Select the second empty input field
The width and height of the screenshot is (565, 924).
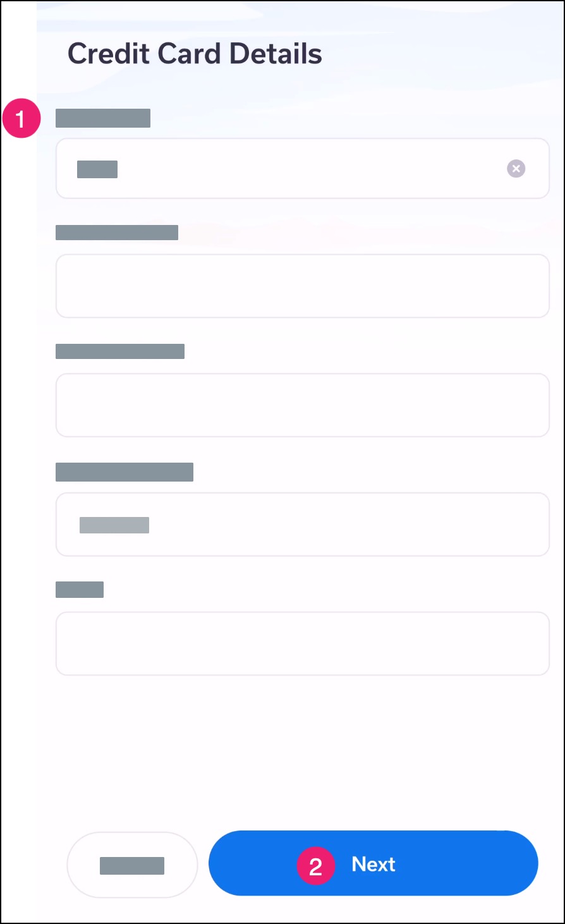pos(303,286)
